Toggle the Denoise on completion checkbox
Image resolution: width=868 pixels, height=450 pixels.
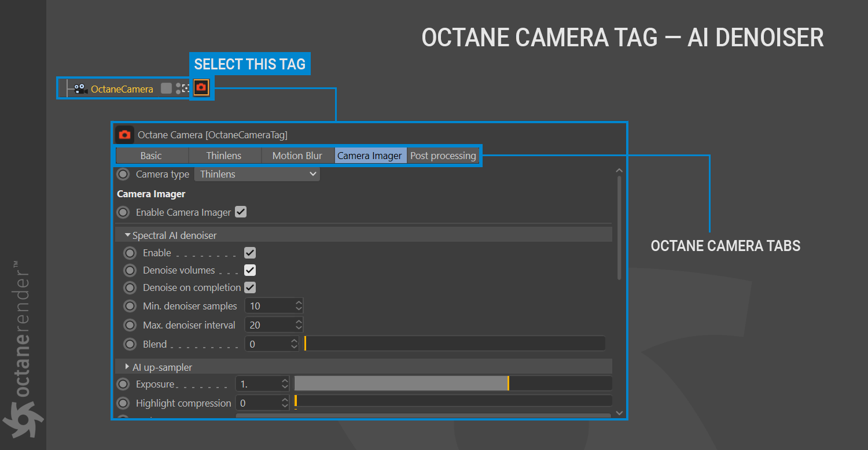pos(250,287)
